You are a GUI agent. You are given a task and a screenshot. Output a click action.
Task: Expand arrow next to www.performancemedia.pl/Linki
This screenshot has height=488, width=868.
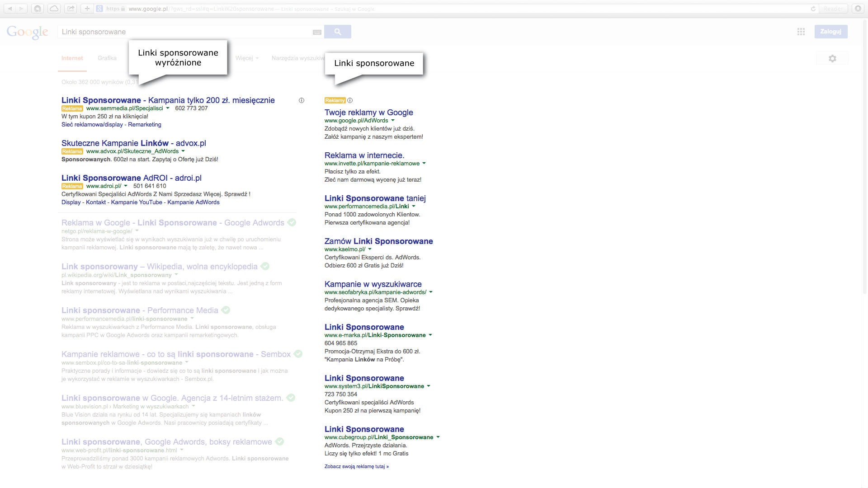(414, 206)
